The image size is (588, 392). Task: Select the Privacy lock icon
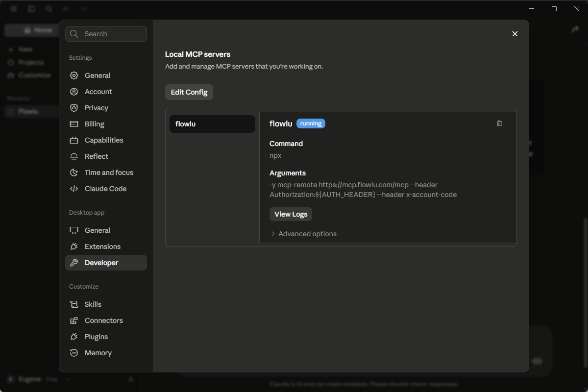(74, 108)
